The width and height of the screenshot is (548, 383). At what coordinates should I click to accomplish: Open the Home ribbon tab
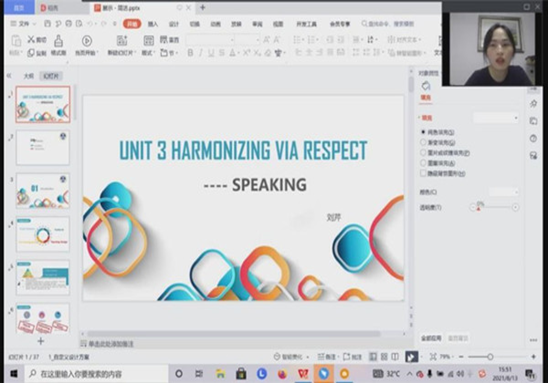tap(132, 24)
